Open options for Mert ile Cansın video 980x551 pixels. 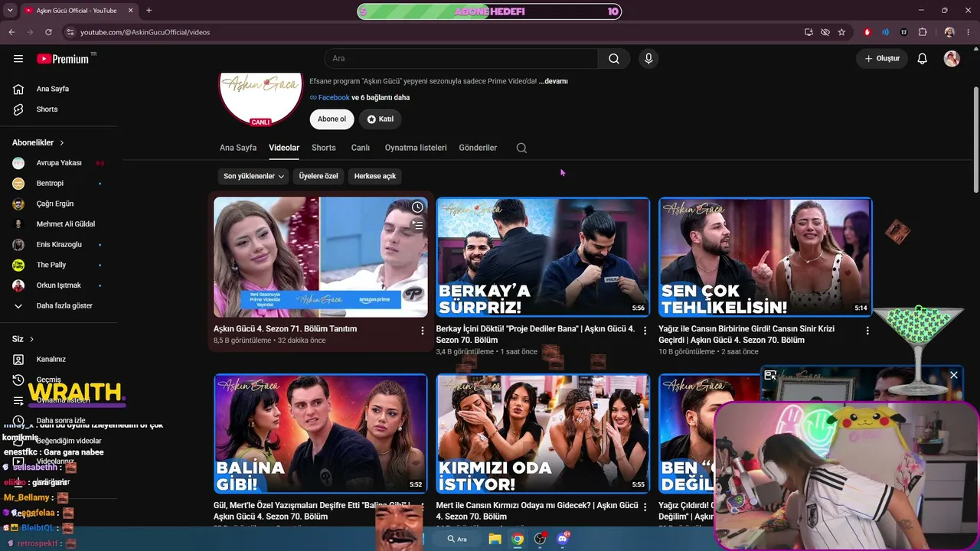click(x=645, y=507)
